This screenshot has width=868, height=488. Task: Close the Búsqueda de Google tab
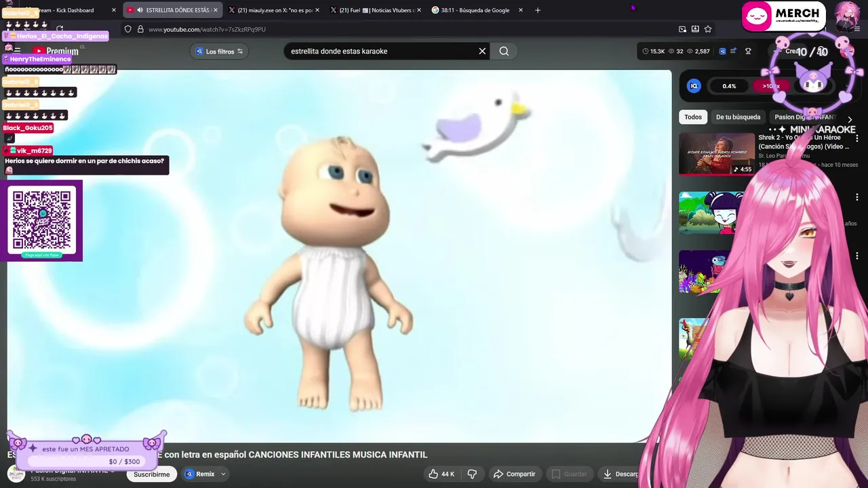point(521,10)
